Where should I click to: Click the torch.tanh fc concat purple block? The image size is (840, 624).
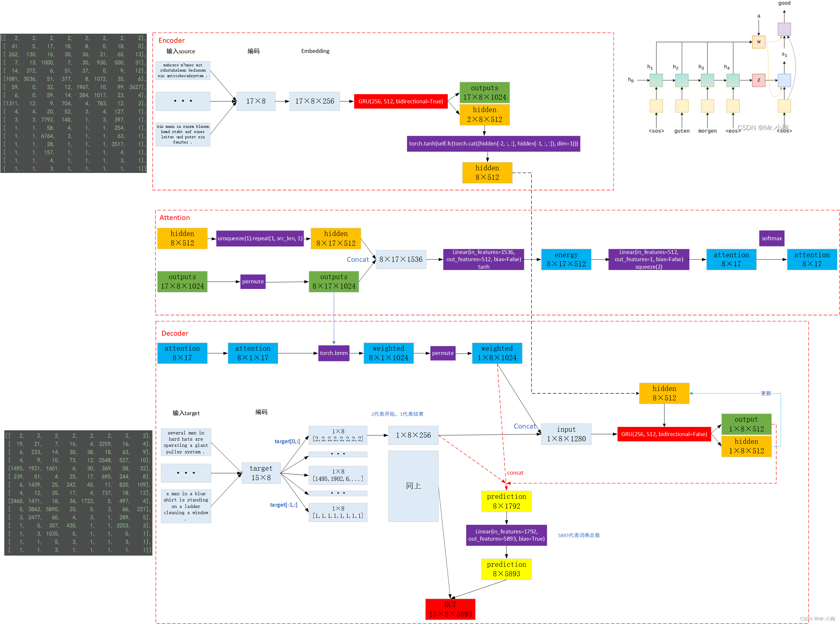pos(493,143)
